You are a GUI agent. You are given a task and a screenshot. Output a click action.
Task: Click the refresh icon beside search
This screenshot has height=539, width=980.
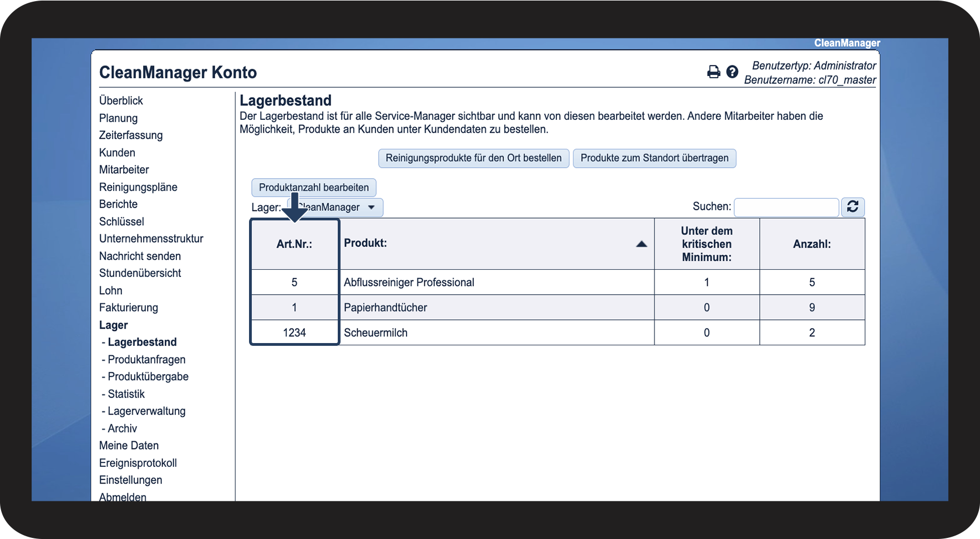tap(852, 207)
